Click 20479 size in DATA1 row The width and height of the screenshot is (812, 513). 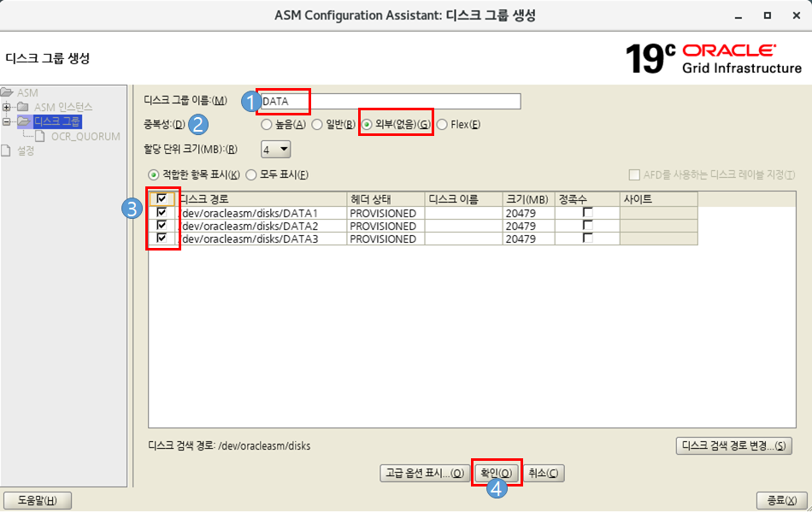[529, 213]
